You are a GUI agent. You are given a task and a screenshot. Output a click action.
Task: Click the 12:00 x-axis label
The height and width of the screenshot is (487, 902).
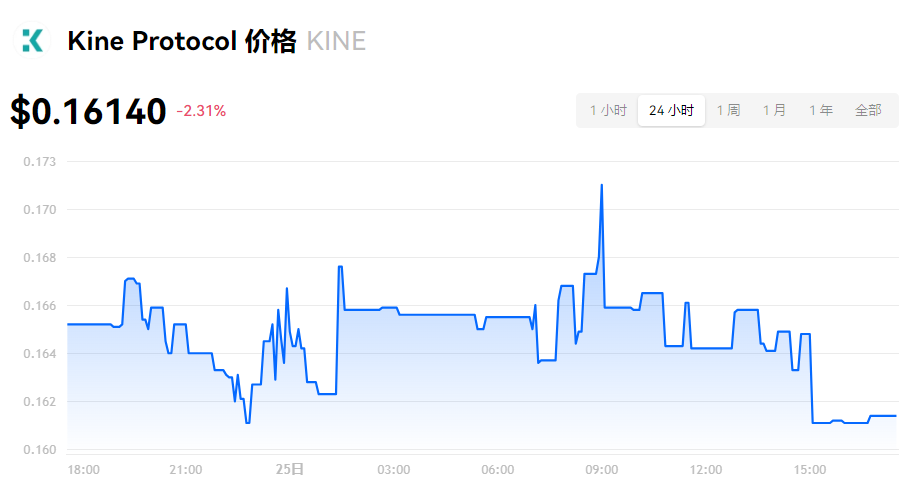click(x=706, y=470)
